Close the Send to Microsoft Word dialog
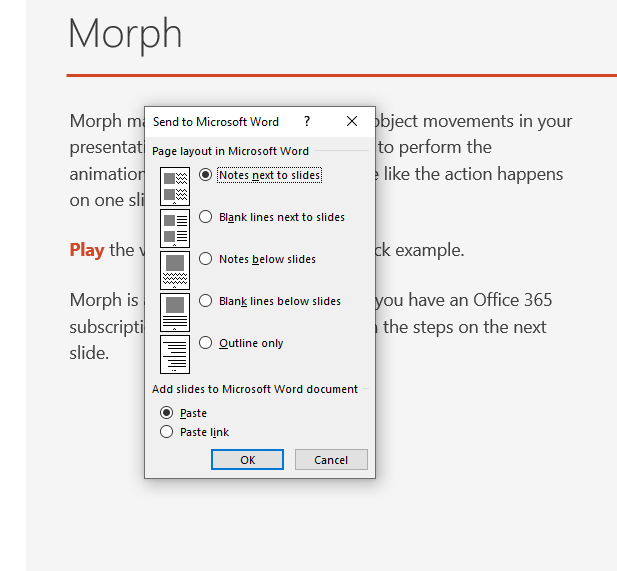 coord(352,121)
